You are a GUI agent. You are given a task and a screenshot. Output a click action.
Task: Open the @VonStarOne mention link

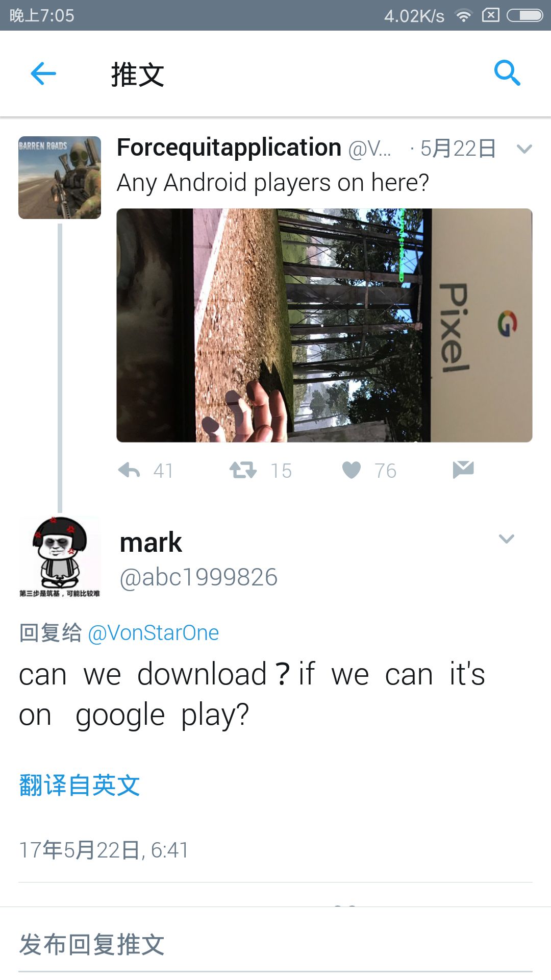tap(154, 633)
